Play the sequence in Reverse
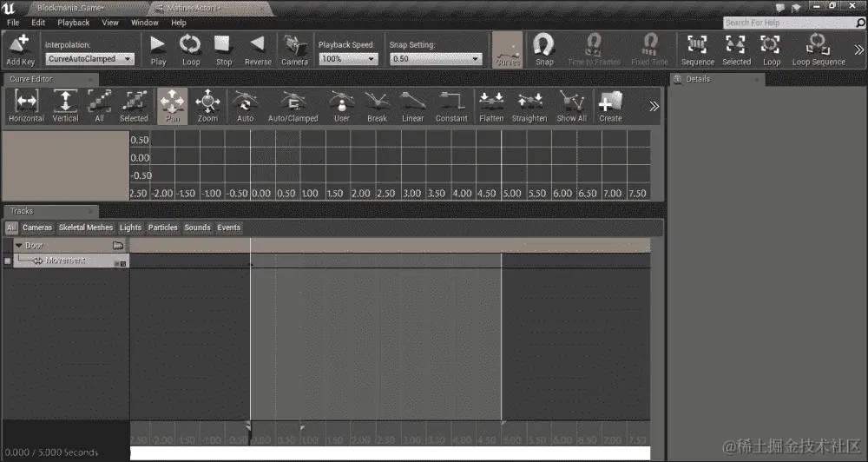868x462 pixels. 258,49
